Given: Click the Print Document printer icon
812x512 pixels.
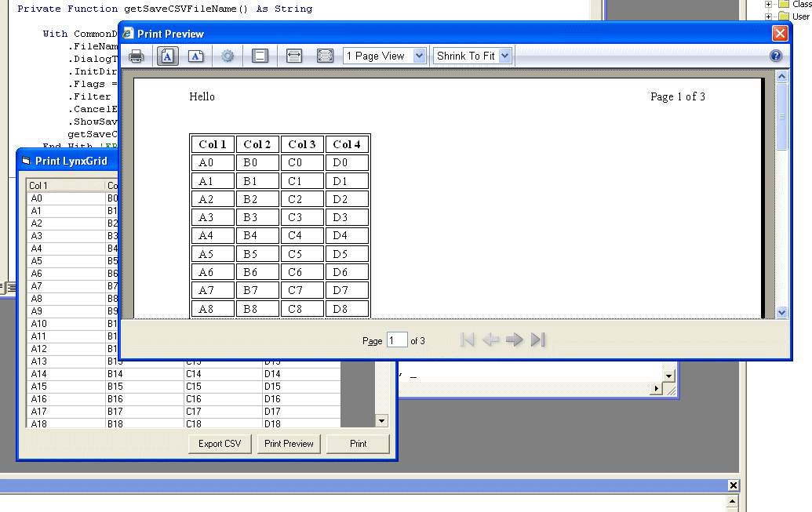Looking at the screenshot, I should click(137, 56).
